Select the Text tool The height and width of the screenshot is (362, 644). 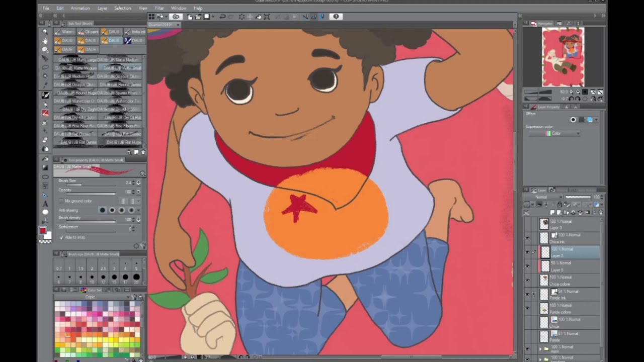pos(45,204)
